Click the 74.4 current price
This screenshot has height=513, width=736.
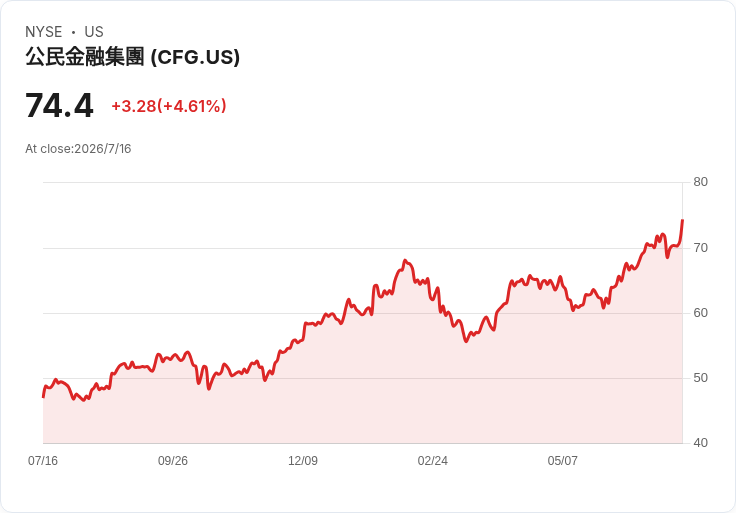(59, 106)
